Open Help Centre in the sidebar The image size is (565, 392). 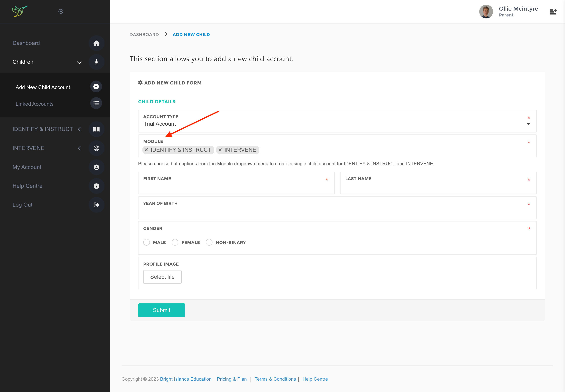(27, 186)
